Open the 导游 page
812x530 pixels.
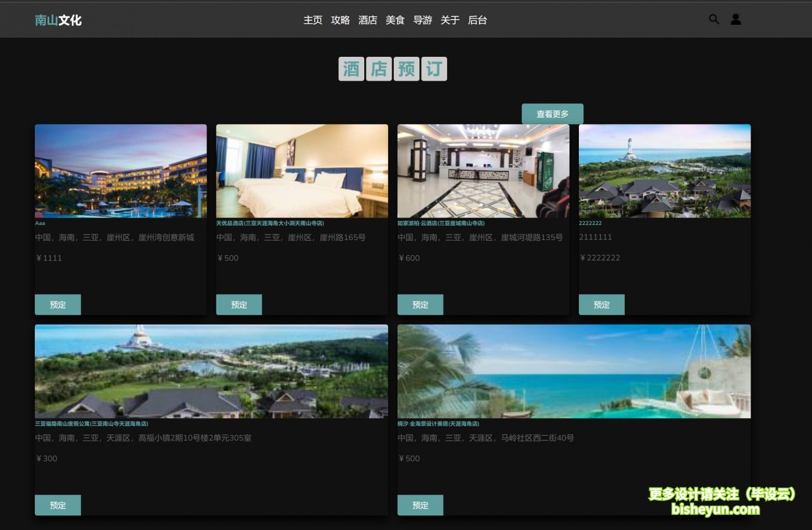(x=423, y=20)
